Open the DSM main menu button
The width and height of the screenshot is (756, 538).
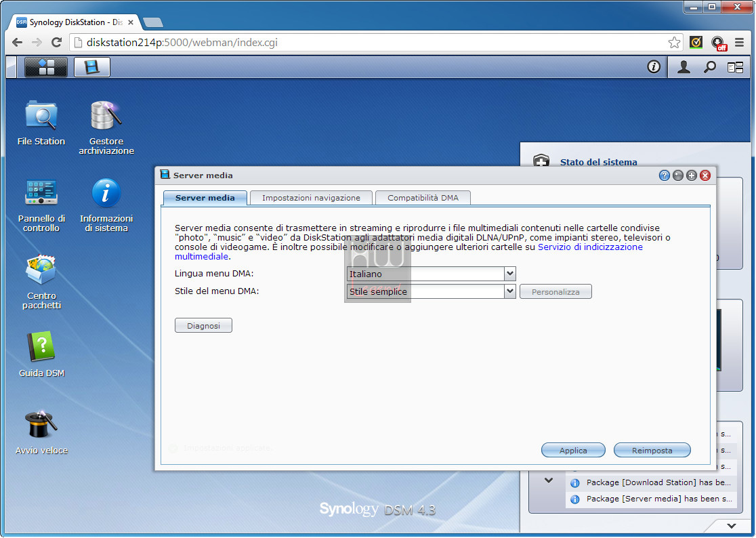46,67
